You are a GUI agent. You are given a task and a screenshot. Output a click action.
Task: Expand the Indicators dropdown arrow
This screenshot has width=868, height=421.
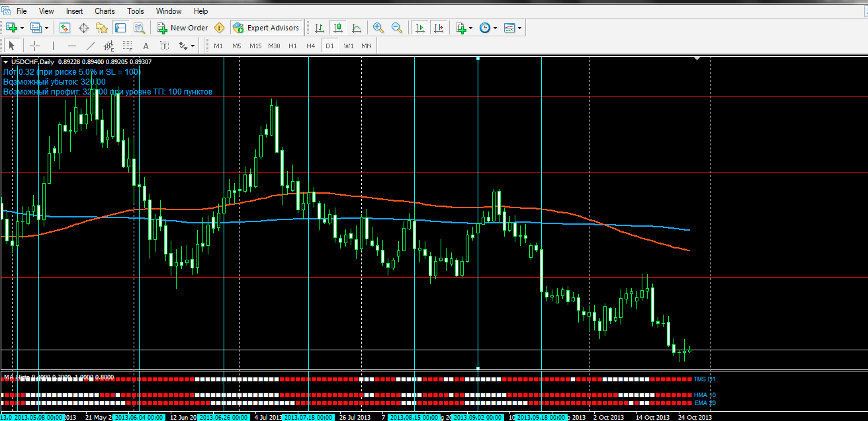coord(471,28)
